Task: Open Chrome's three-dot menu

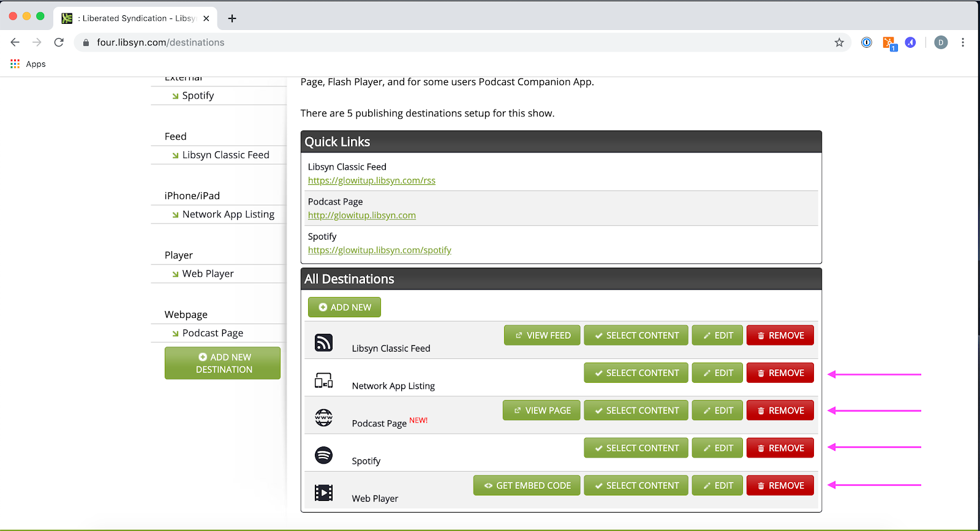Action: 963,42
